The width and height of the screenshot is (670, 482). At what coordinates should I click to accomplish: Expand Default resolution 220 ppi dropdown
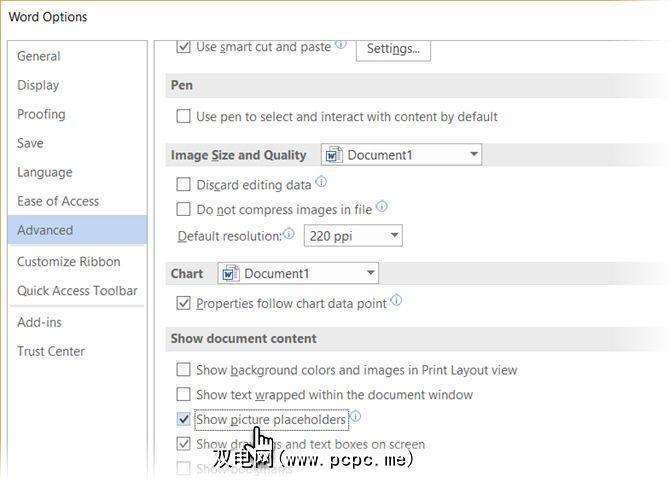[x=394, y=236]
